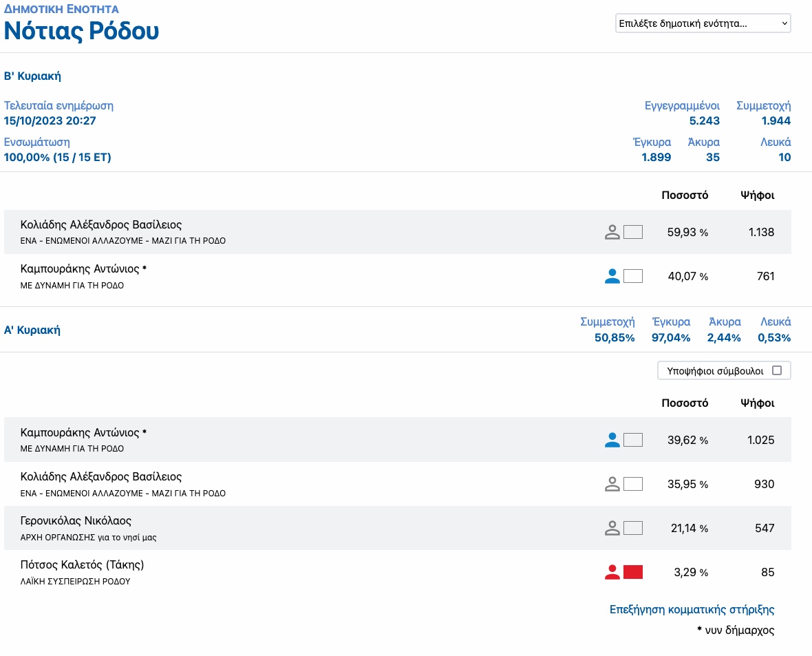The image size is (812, 656).
Task: Click the empty party box for Καμπουράκης in Β' Κυριακή
Action: (633, 276)
